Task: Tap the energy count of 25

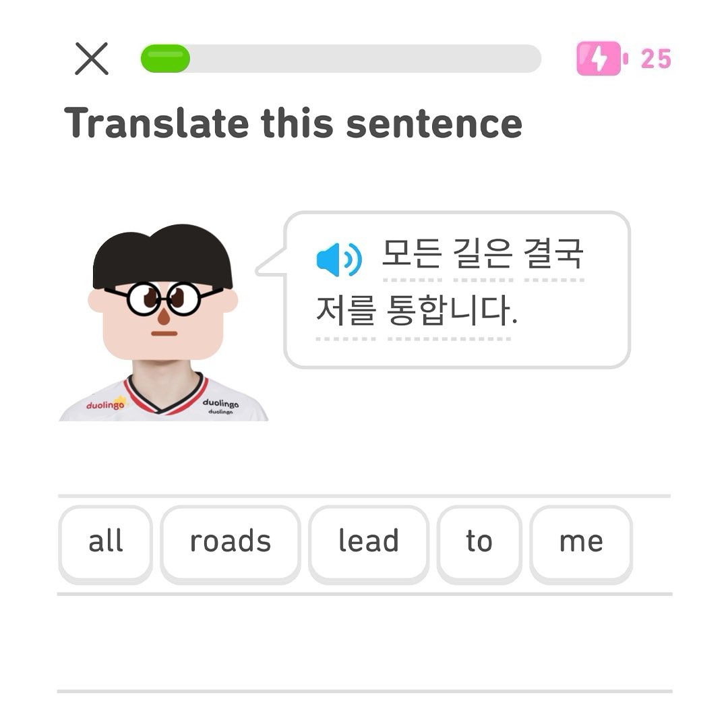Action: click(655, 59)
